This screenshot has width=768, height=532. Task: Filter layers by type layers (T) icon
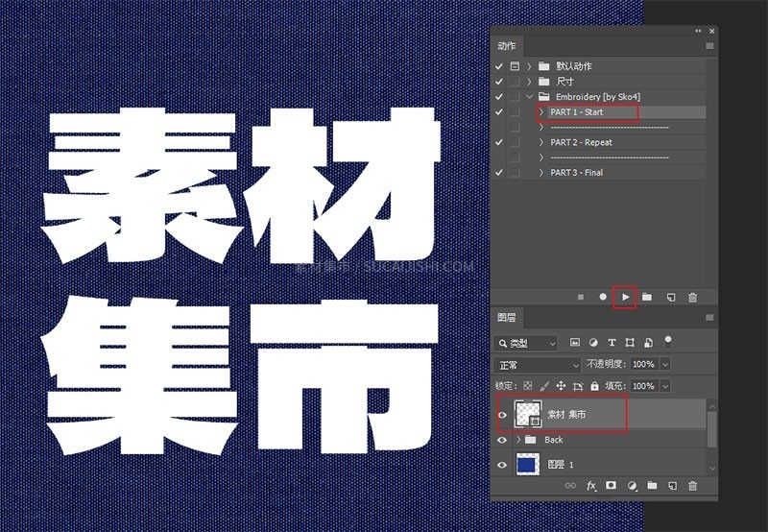point(612,343)
